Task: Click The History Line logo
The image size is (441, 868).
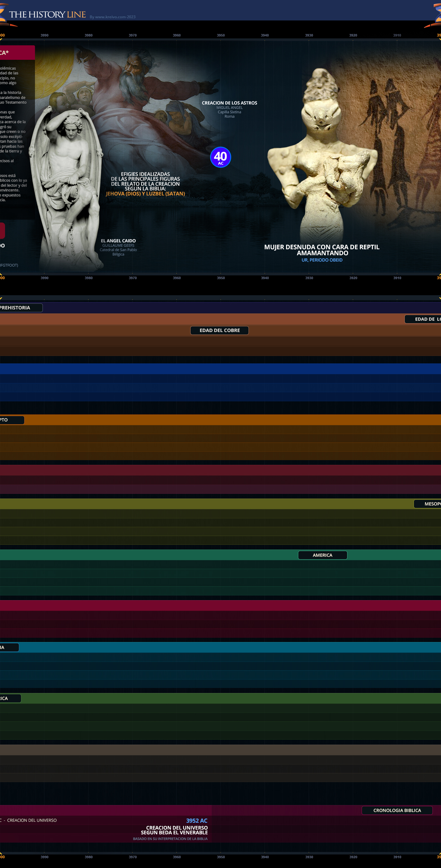Action: point(47,14)
